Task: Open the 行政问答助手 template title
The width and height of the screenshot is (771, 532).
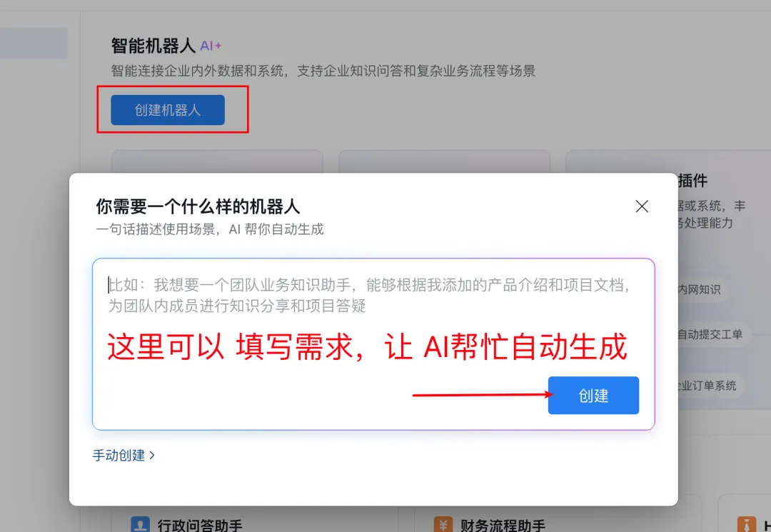Action: point(200,525)
